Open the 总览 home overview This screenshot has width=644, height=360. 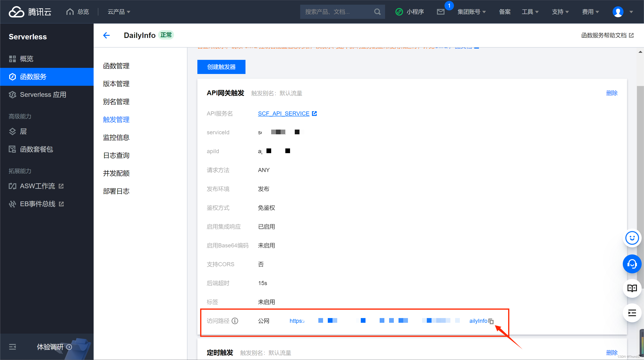click(x=78, y=12)
